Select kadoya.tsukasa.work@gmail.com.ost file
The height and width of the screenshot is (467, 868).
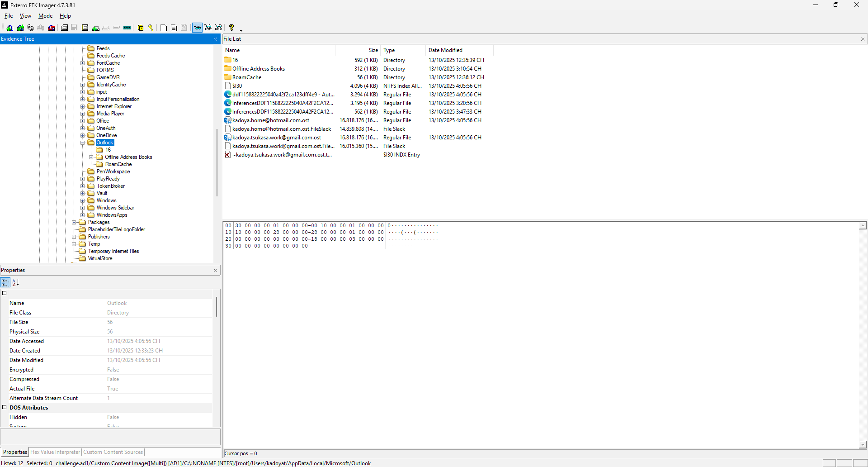277,138
